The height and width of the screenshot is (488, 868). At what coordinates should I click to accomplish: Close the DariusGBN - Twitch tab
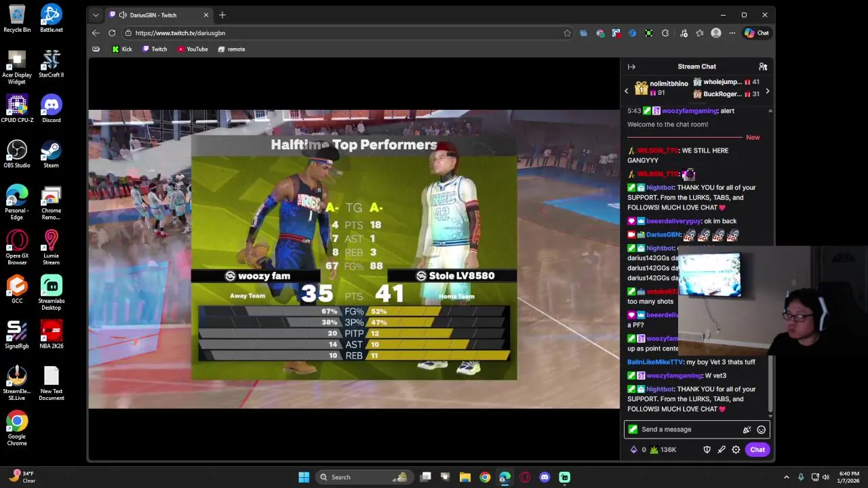click(x=206, y=15)
